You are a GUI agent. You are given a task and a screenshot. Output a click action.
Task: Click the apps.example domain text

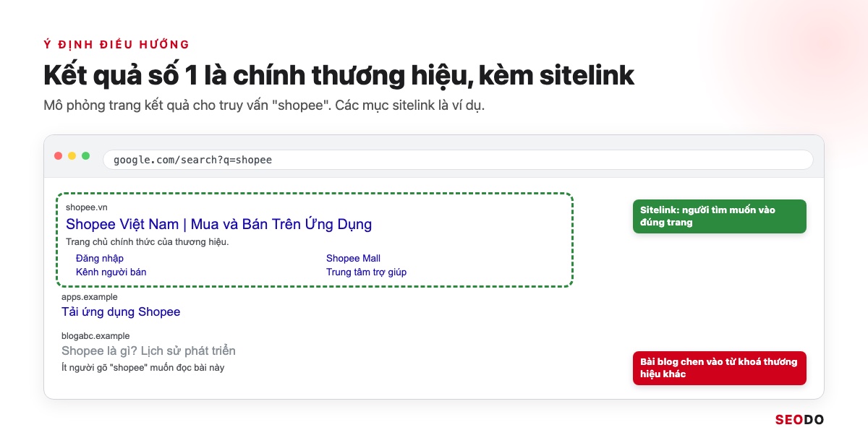(89, 297)
